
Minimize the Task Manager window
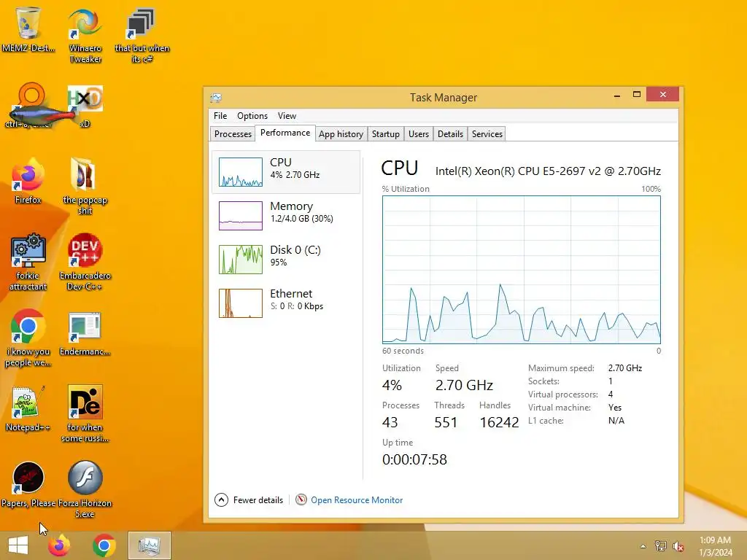coord(617,95)
